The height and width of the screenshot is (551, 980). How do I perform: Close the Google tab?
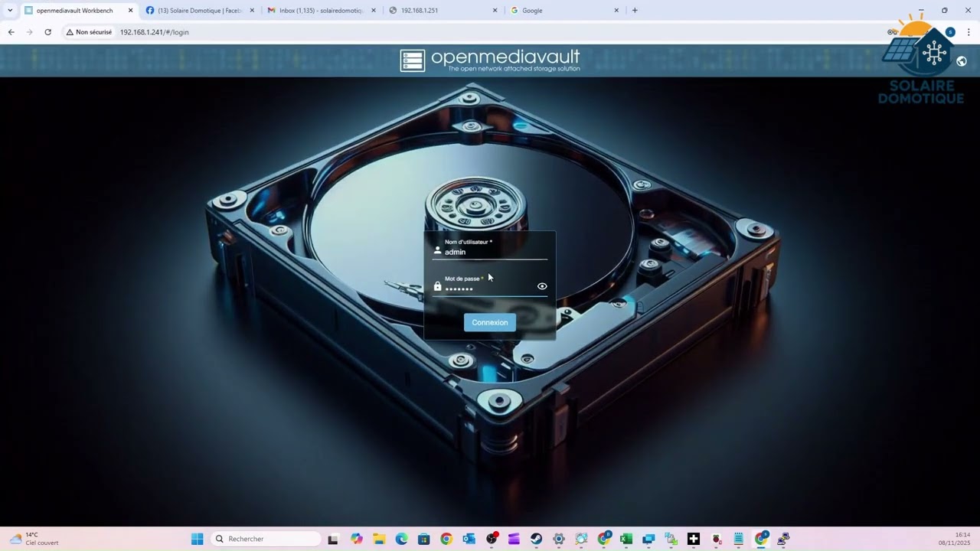[616, 11]
